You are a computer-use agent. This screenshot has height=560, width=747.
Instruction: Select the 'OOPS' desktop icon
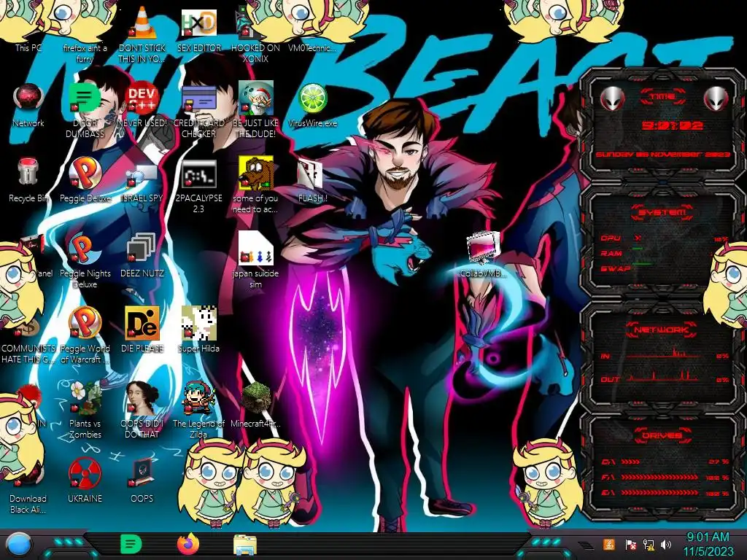pyautogui.click(x=142, y=481)
